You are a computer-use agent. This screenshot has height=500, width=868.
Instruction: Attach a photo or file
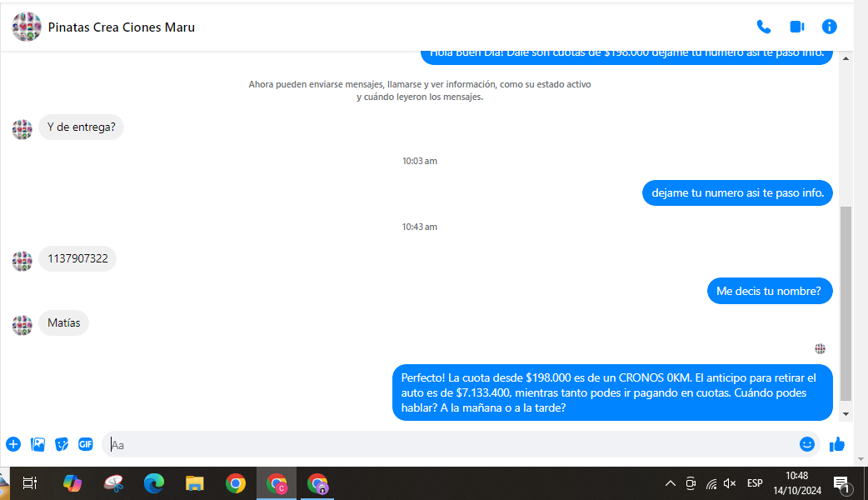pos(37,444)
